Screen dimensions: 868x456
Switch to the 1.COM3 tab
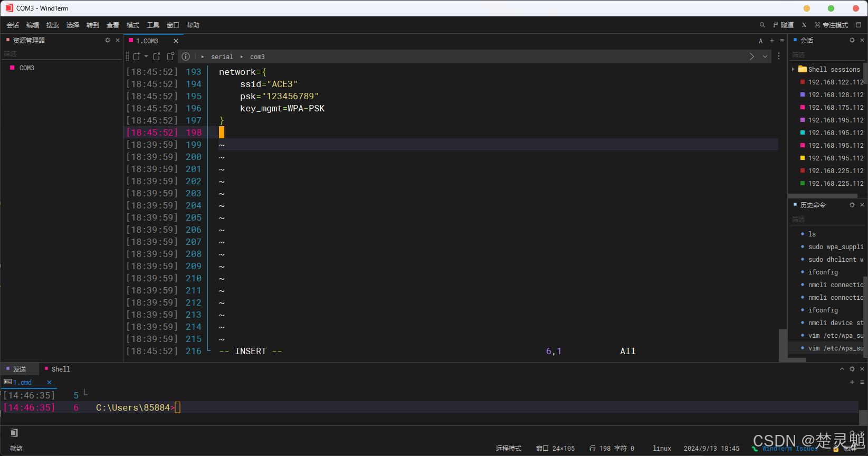pyautogui.click(x=147, y=41)
